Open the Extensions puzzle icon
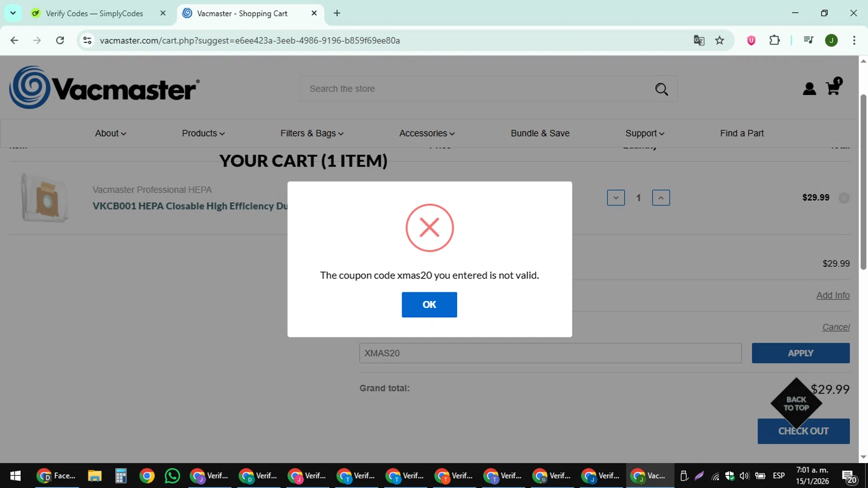868x488 pixels. pyautogui.click(x=774, y=40)
